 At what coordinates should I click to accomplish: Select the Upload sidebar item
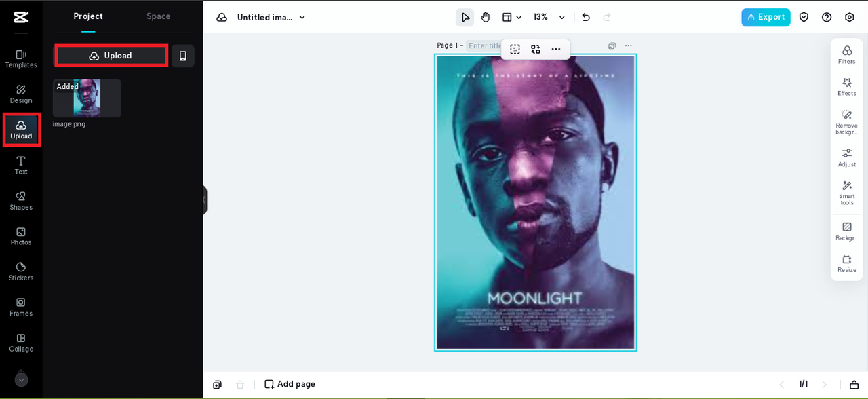pos(21,130)
